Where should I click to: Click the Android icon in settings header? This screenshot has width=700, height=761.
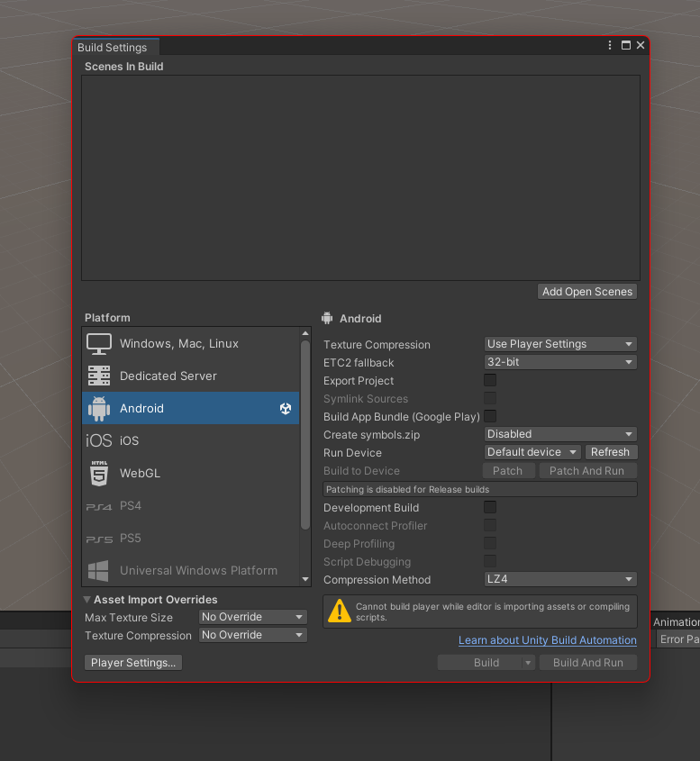(x=327, y=319)
